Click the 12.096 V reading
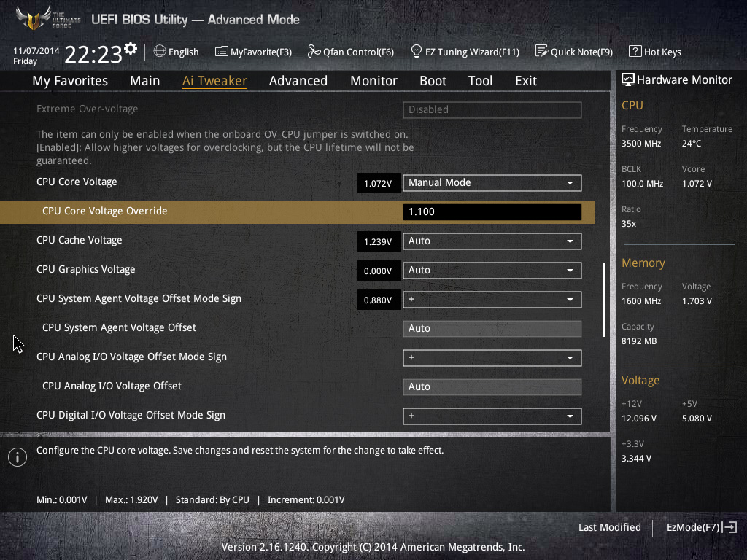Viewport: 747px width, 560px height. tap(639, 419)
